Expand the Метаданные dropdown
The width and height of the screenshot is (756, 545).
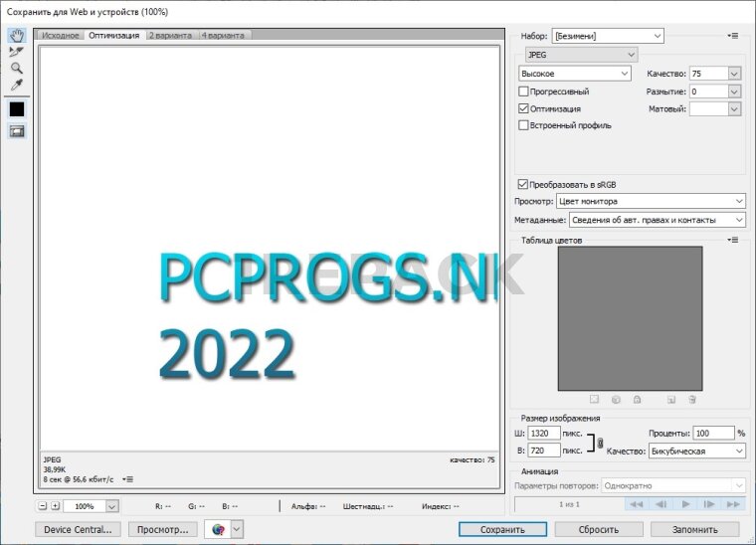point(657,220)
